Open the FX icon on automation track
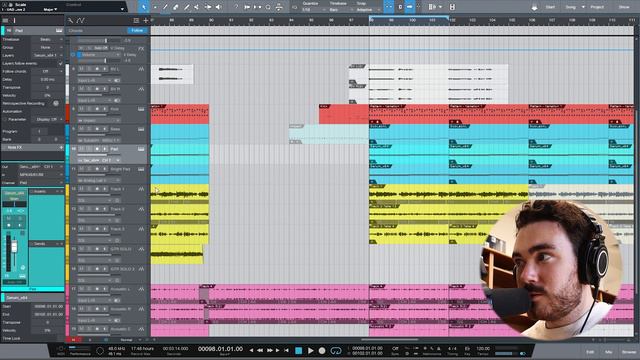 pyautogui.click(x=141, y=49)
